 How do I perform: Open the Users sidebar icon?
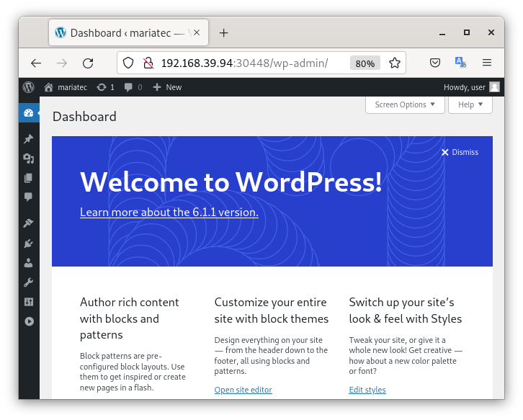pyautogui.click(x=29, y=263)
